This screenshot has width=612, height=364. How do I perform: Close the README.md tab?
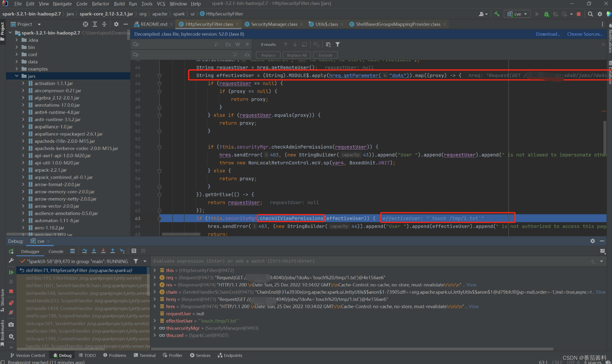click(171, 24)
